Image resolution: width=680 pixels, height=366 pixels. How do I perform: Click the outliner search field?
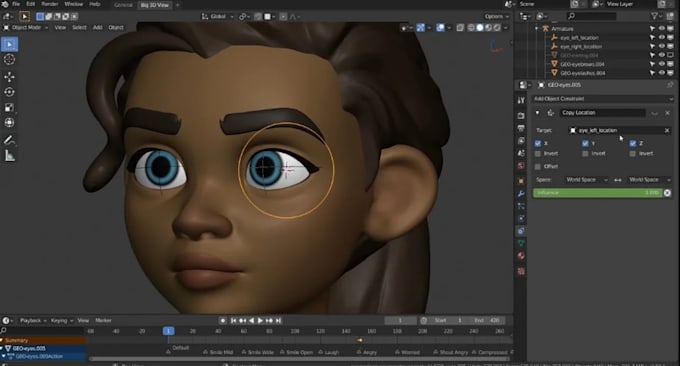pyautogui.click(x=592, y=16)
